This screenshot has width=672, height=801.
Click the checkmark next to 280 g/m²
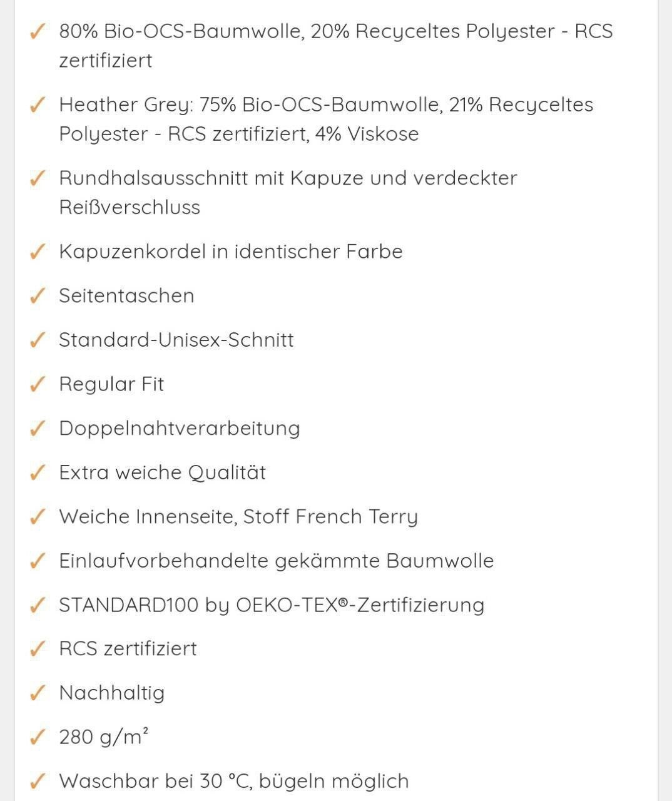click(38, 737)
